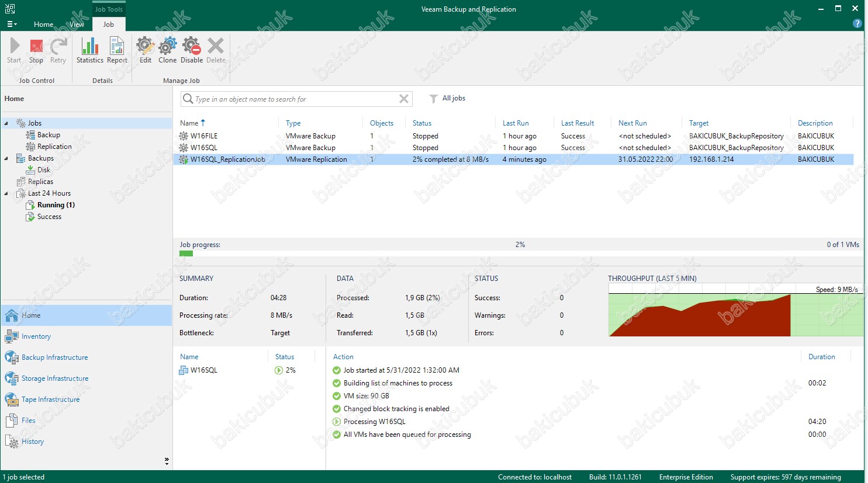This screenshot has width=868, height=483.
Task: Open the Inventory view
Action: click(x=87, y=336)
